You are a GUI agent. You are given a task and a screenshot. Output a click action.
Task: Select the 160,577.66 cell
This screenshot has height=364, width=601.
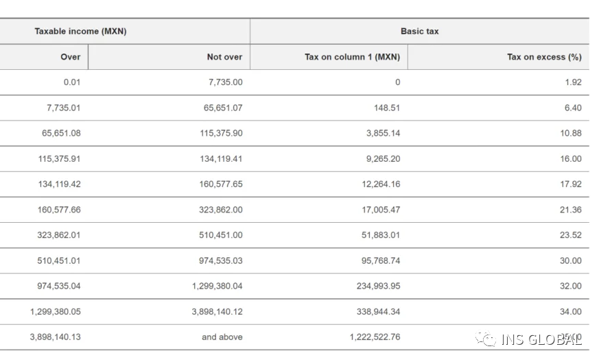[58, 210]
